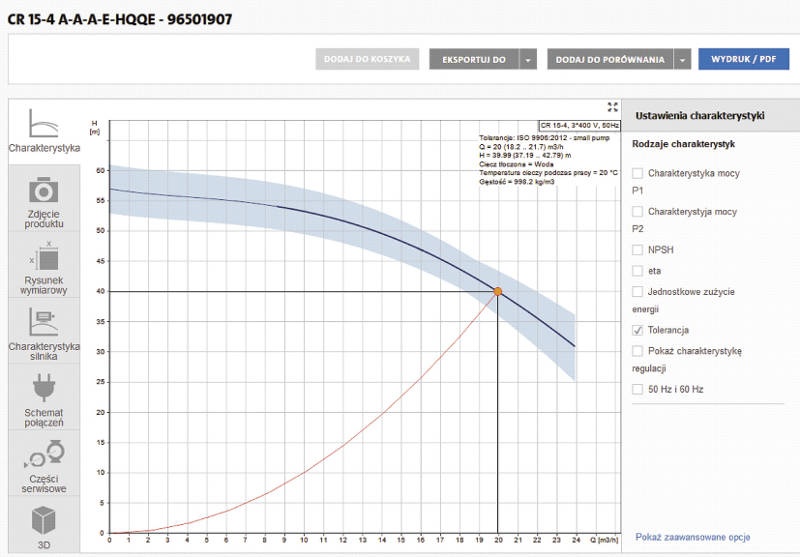The width and height of the screenshot is (800, 557).
Task: Select the orange duty point marker
Action: pos(497,292)
